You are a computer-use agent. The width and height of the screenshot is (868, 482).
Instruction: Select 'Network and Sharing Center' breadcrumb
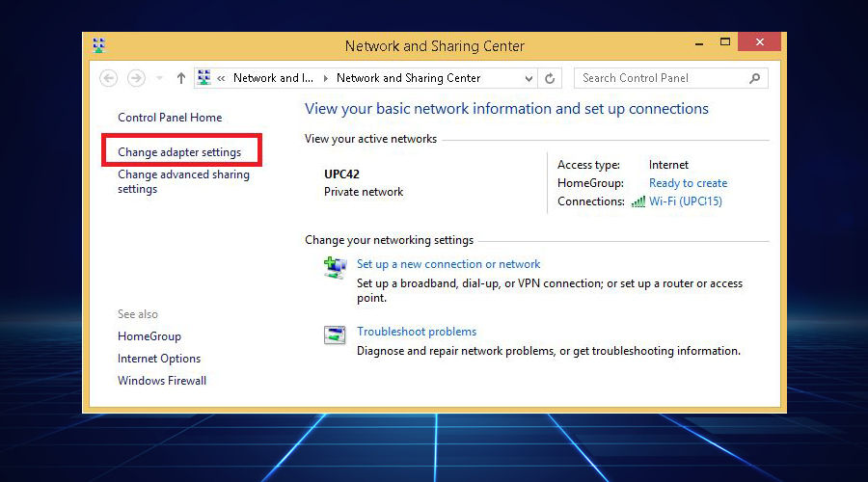[409, 78]
